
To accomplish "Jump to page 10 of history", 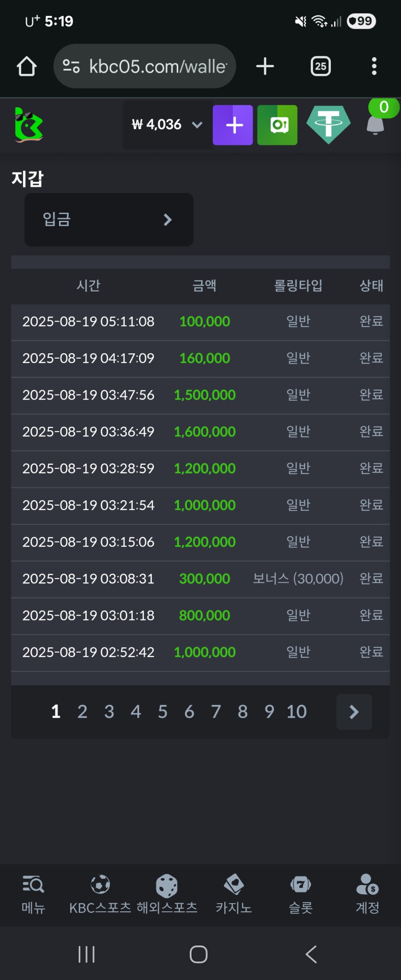I will click(x=296, y=712).
